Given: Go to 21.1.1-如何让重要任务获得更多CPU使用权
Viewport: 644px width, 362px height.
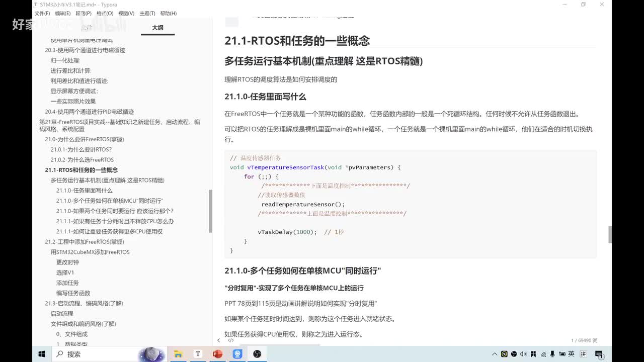Looking at the screenshot, I should (109, 232).
